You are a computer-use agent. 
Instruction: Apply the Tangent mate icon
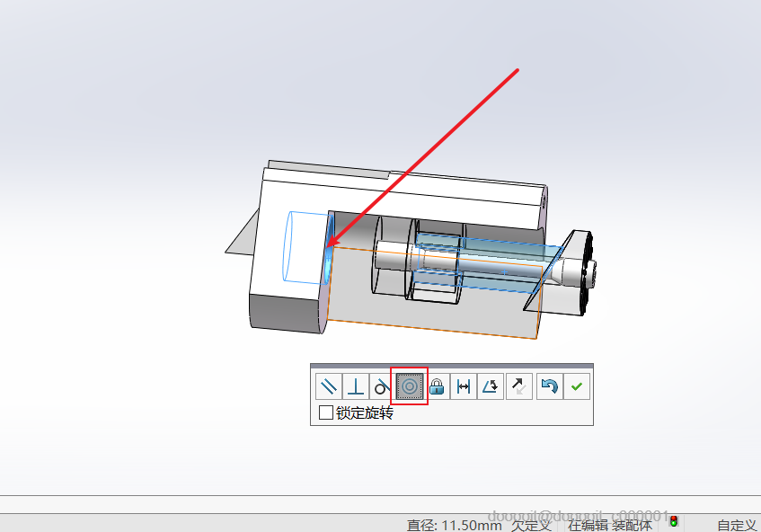point(383,386)
